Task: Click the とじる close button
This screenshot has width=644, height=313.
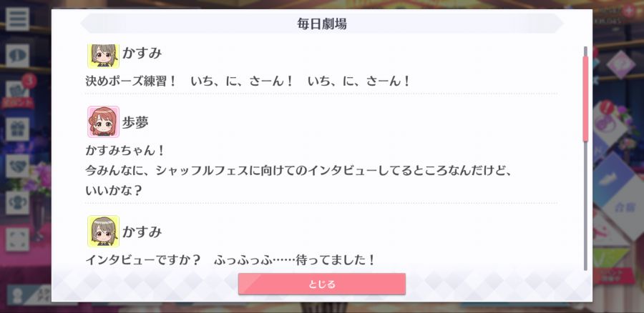Action: pyautogui.click(x=321, y=284)
